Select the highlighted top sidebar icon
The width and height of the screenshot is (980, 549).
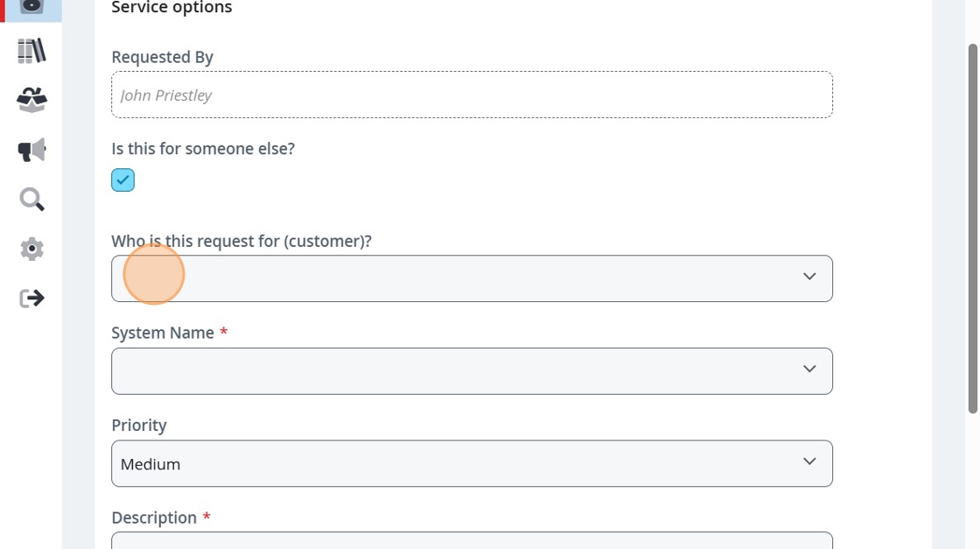pos(31,7)
